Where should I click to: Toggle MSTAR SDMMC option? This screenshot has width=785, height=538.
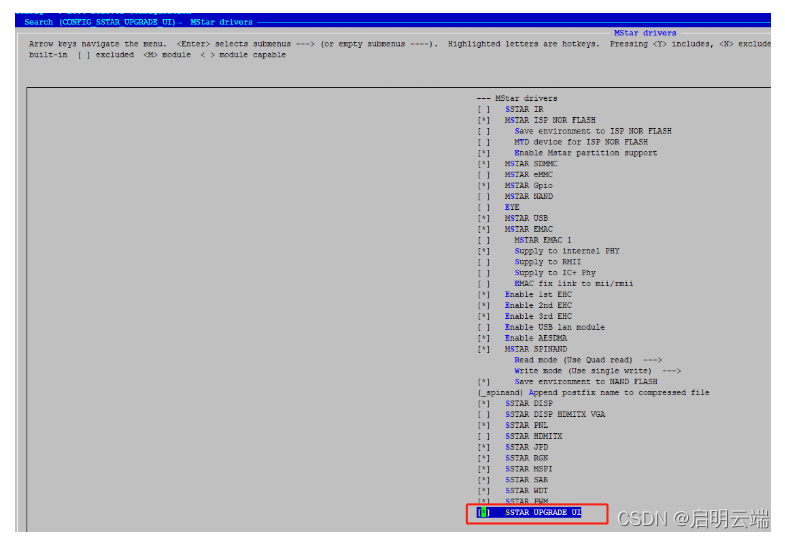[x=484, y=164]
